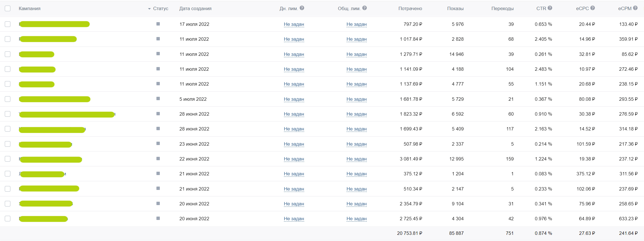This screenshot has width=644, height=241.
Task: Click help icon next to Дн. лим. header
Action: pos(302,8)
